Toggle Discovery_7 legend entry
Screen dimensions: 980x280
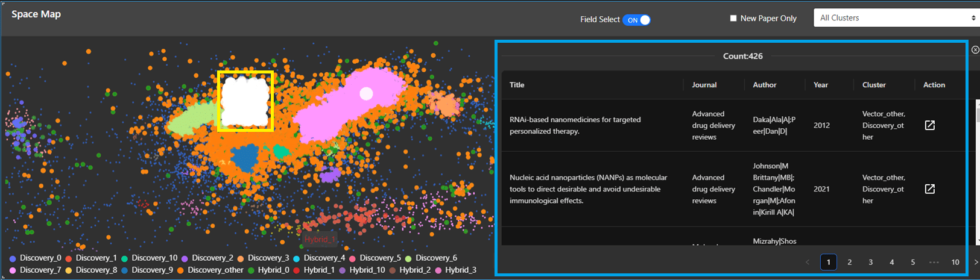pyautogui.click(x=36, y=270)
